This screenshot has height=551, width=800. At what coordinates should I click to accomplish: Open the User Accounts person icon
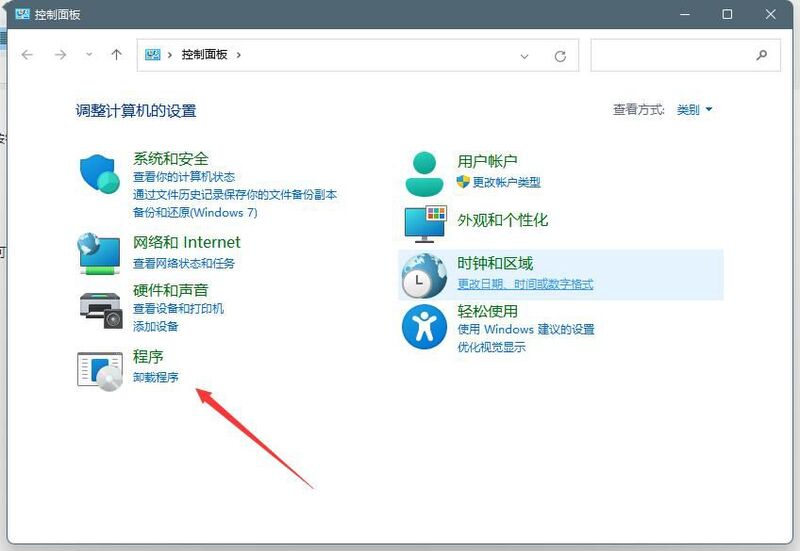tap(424, 174)
